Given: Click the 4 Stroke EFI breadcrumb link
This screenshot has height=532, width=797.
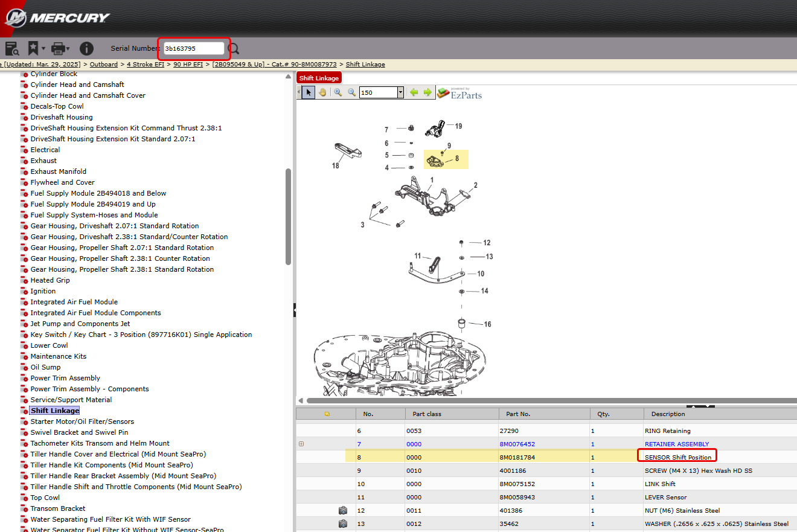Looking at the screenshot, I should (146, 64).
